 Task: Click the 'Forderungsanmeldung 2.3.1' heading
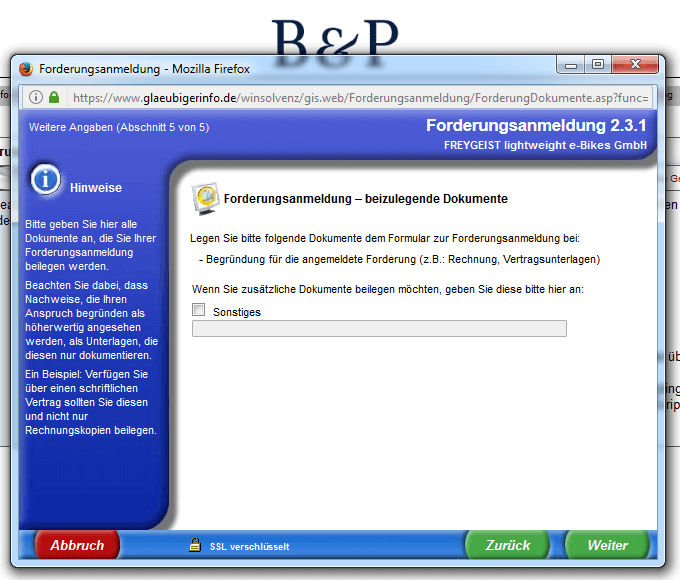click(536, 125)
